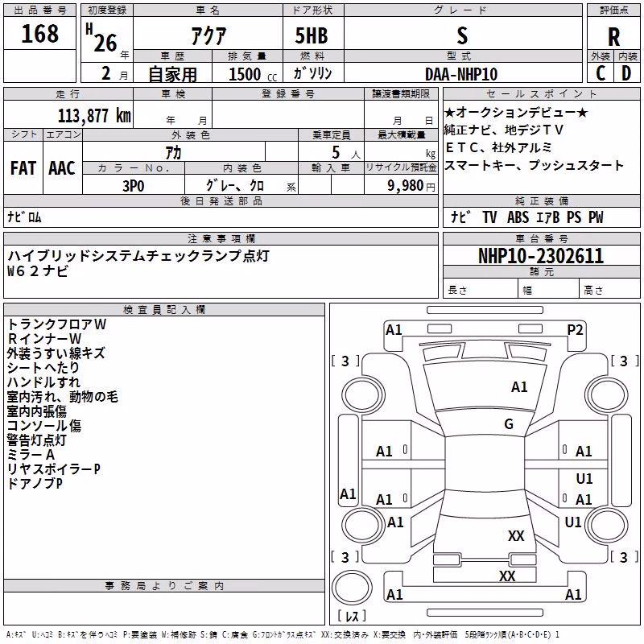Select the リヤスポイラーP inspector note
Screen dimensions: 644x644
pos(54,469)
